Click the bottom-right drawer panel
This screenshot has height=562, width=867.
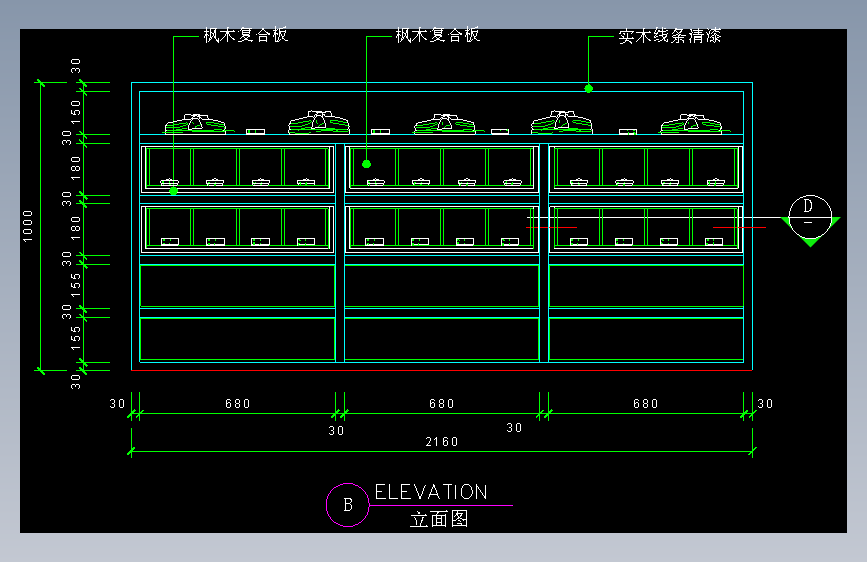[646, 339]
